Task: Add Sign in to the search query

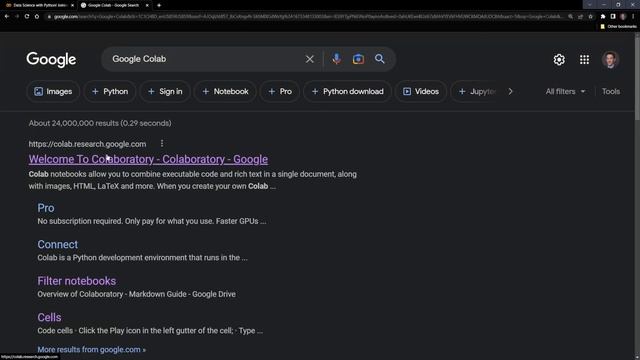Action: 165,91
